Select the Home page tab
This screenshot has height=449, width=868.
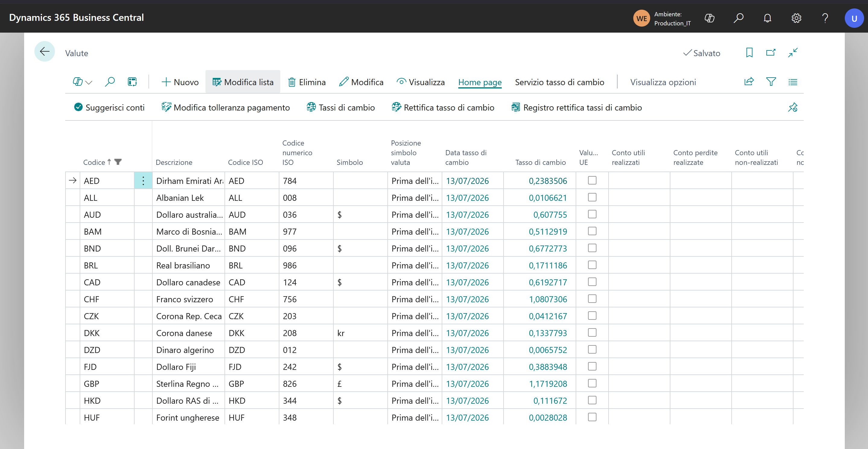point(480,82)
